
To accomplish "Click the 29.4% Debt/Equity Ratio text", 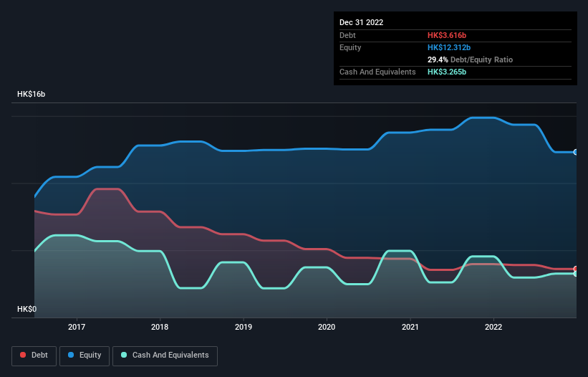I will tap(470, 59).
